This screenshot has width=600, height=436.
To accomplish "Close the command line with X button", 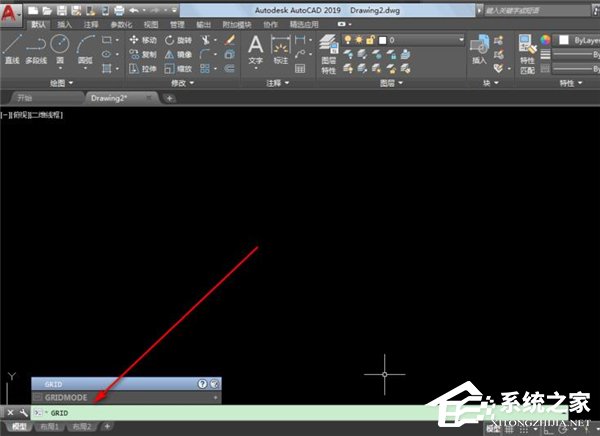I will click(10, 413).
